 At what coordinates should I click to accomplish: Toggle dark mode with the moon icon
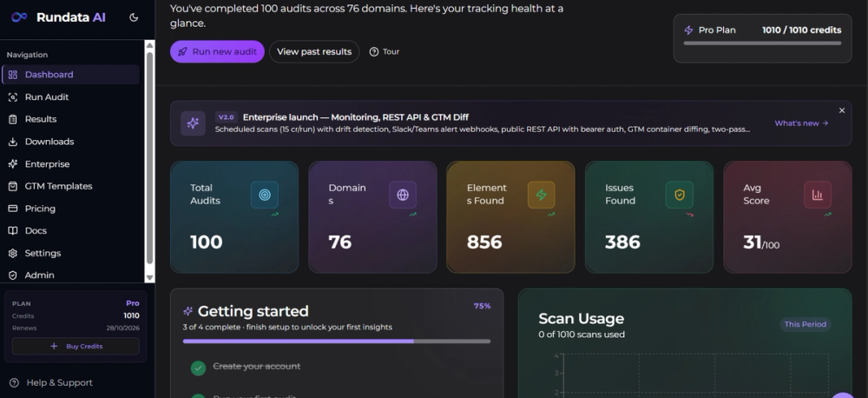(x=134, y=17)
